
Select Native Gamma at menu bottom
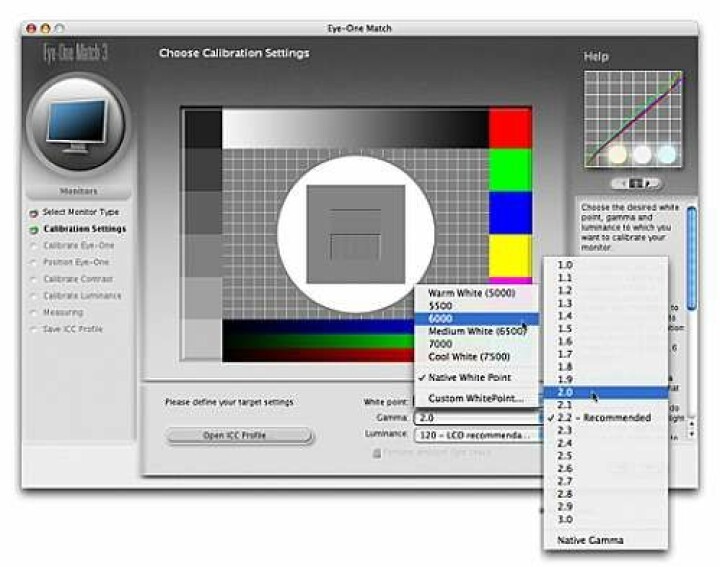(x=606, y=540)
